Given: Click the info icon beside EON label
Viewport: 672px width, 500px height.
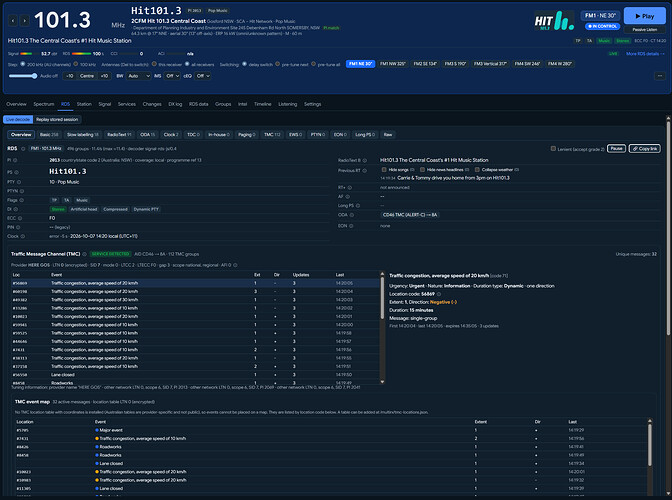Looking at the screenshot, I should click(351, 226).
